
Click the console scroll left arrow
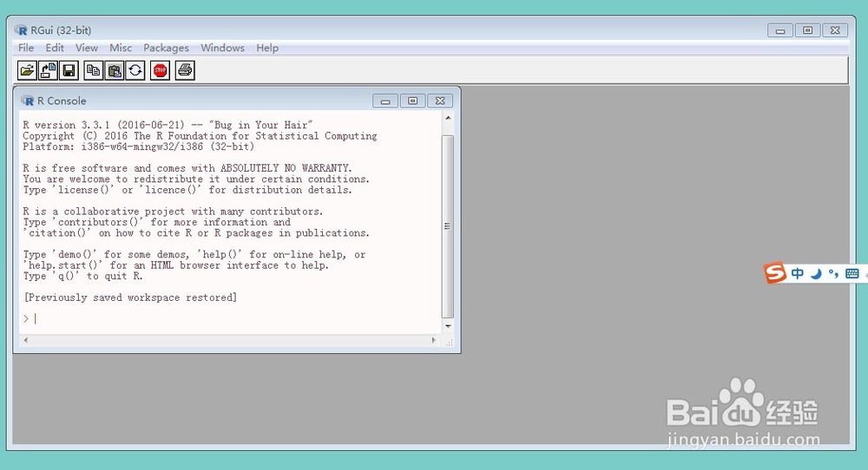(25, 340)
